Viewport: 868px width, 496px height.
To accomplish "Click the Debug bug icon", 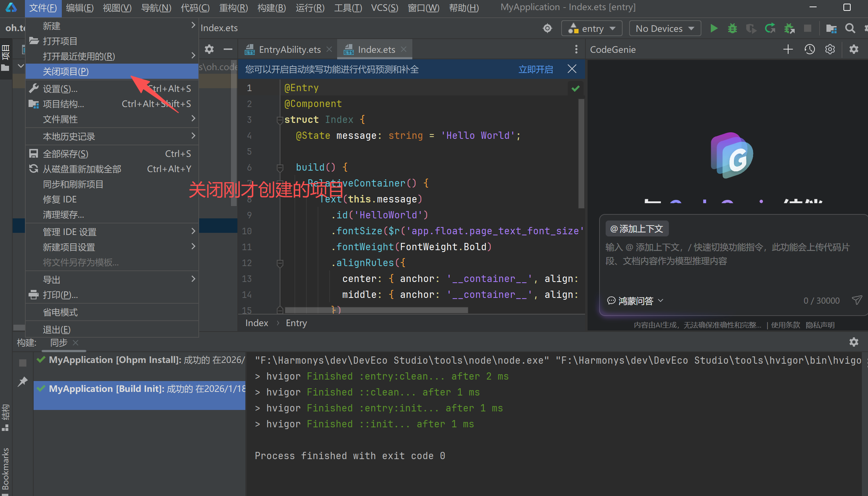I will point(732,28).
